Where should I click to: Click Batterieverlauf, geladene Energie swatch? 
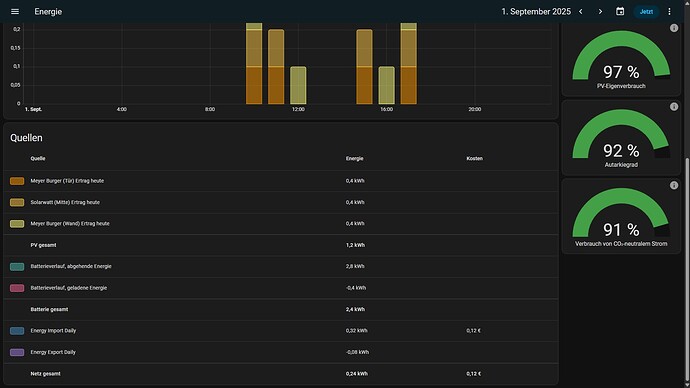pyautogui.click(x=17, y=288)
